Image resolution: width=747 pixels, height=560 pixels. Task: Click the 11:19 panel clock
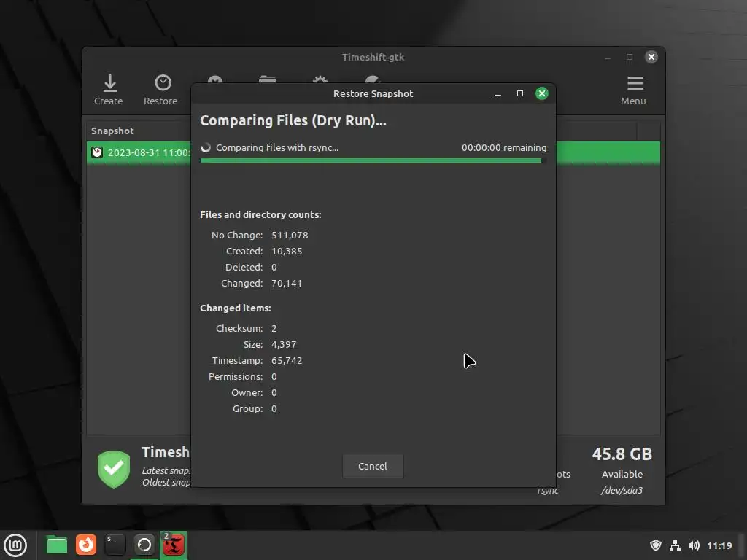[x=719, y=545]
